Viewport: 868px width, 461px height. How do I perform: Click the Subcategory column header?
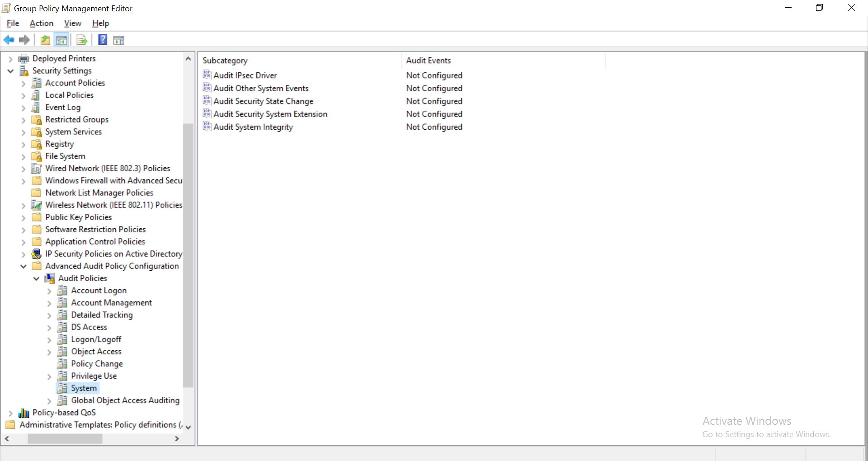pos(225,60)
